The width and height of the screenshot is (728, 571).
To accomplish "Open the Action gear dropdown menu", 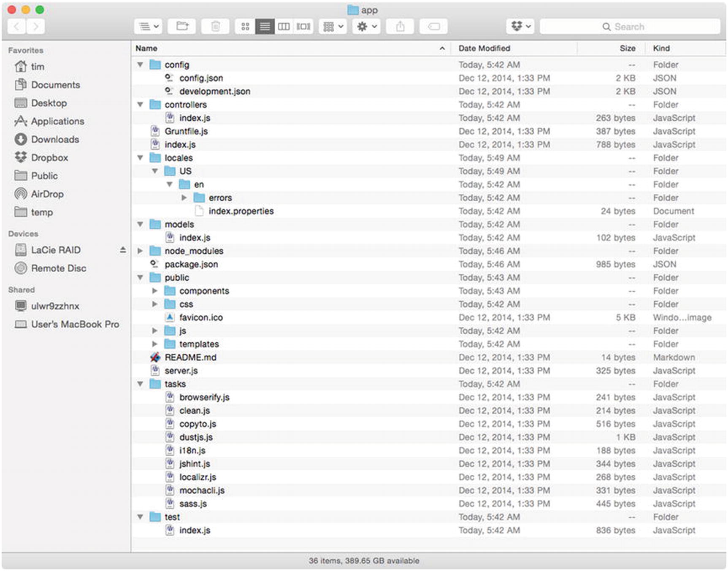I will pos(366,27).
